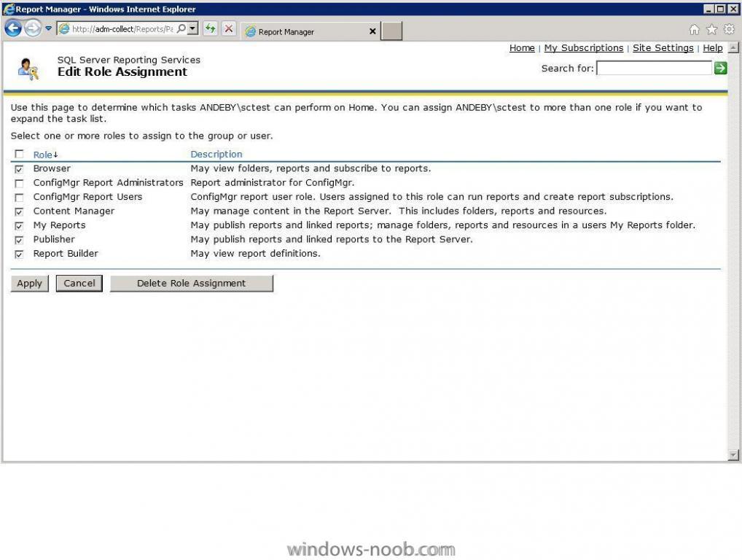Screen dimensions: 742x560
Task: Click the Cancel button
Action: (x=79, y=284)
